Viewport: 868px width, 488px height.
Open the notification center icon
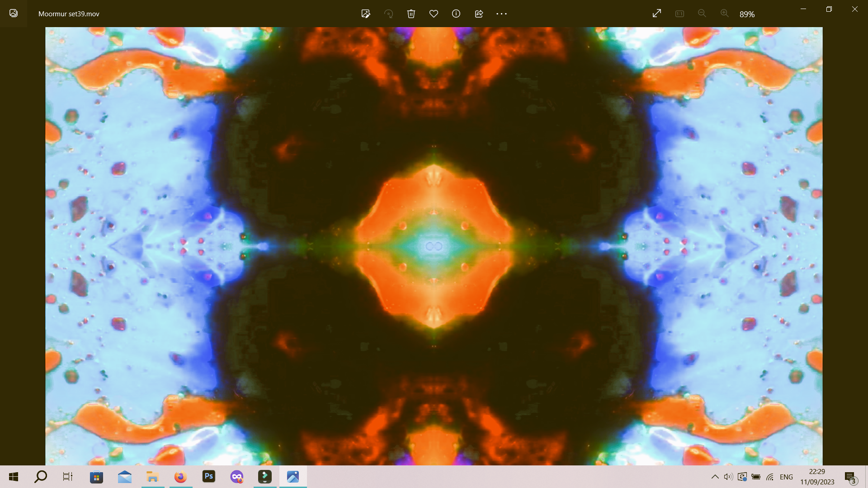click(850, 477)
